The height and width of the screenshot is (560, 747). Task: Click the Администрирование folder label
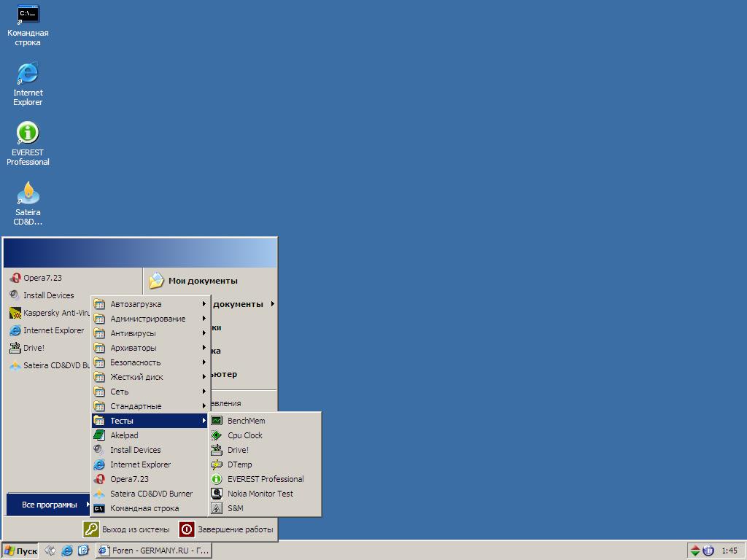pos(148,319)
